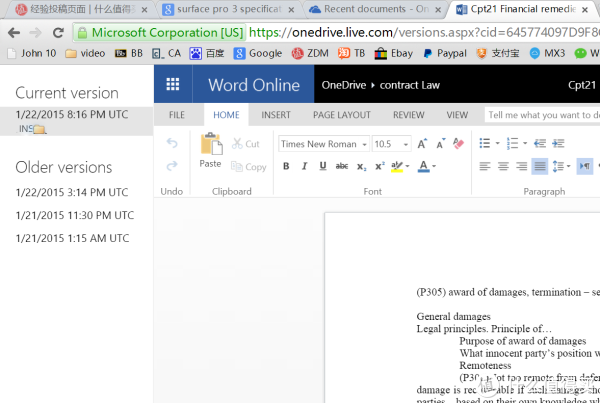The height and width of the screenshot is (403, 600).
Task: Toggle superscript formatting
Action: pyautogui.click(x=380, y=166)
